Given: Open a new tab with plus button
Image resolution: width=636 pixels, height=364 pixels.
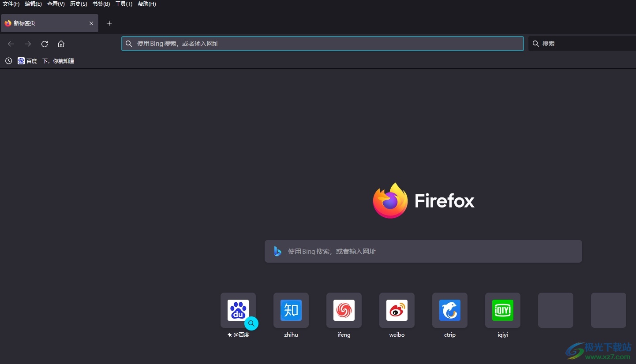Looking at the screenshot, I should pos(109,23).
